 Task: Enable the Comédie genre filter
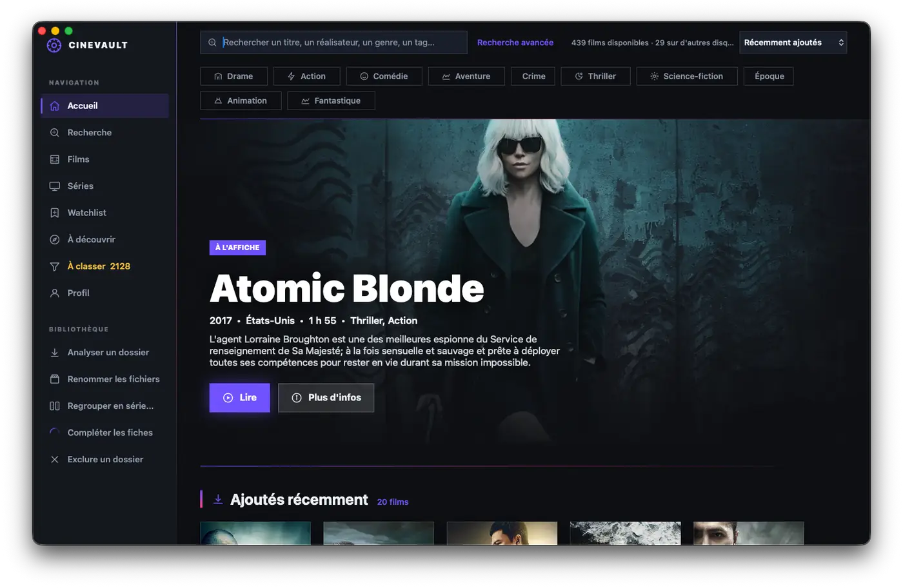click(x=384, y=76)
